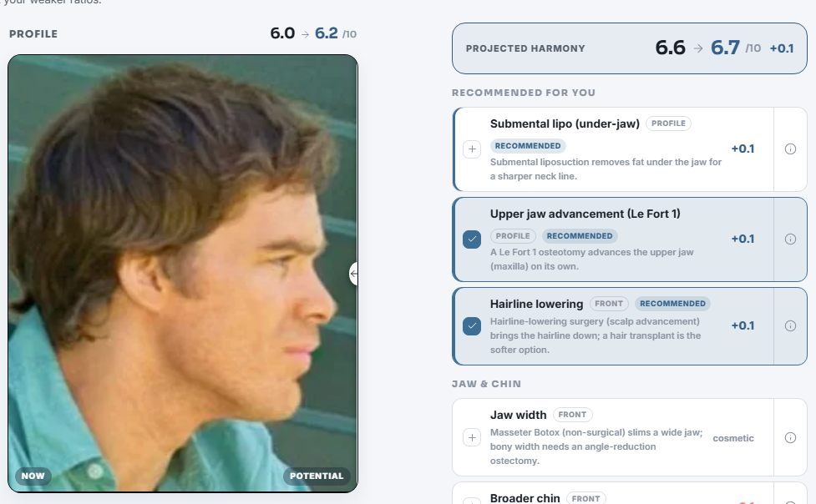816x504 pixels.
Task: Click the +0.1 value on Upper jaw advancement
Action: [743, 239]
